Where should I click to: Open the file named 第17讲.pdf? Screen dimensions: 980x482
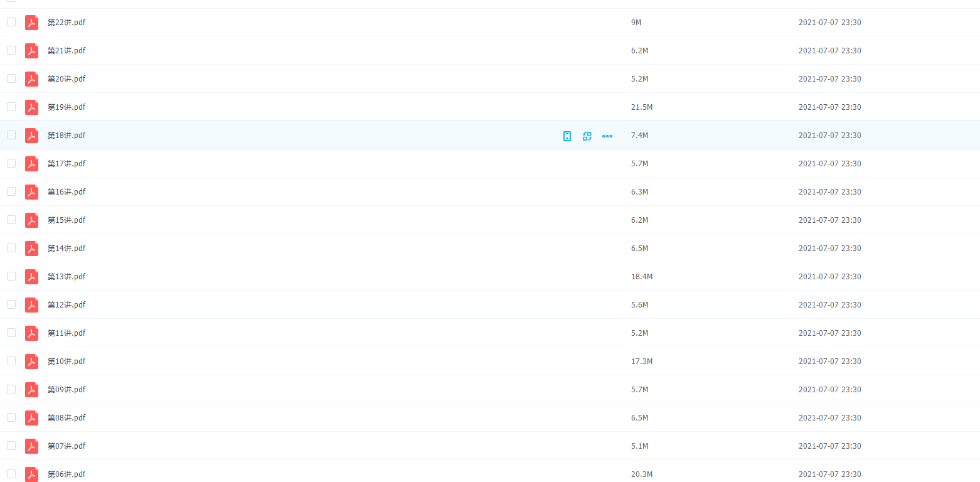click(67, 164)
